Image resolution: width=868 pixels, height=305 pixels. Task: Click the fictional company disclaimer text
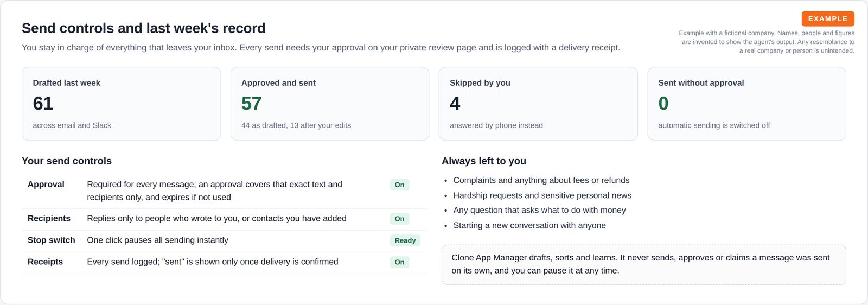click(x=767, y=42)
